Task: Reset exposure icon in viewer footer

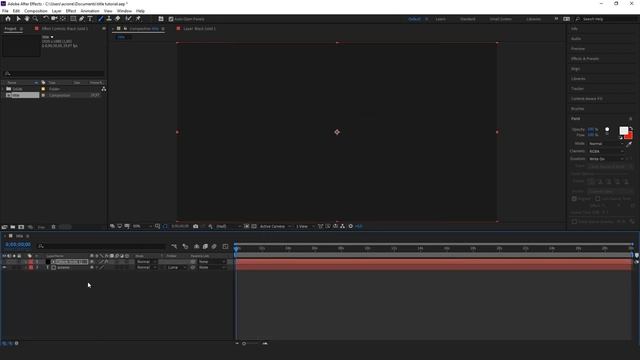Action: pyautogui.click(x=351, y=226)
